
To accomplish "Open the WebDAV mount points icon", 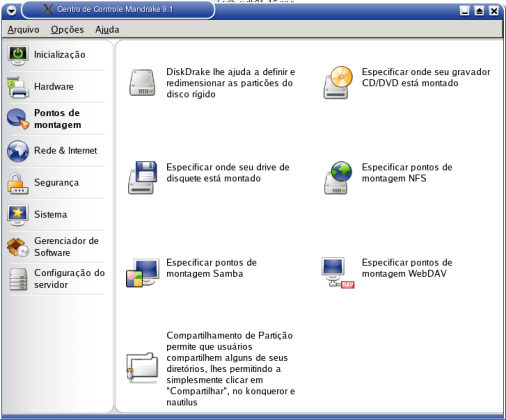I will tap(338, 273).
